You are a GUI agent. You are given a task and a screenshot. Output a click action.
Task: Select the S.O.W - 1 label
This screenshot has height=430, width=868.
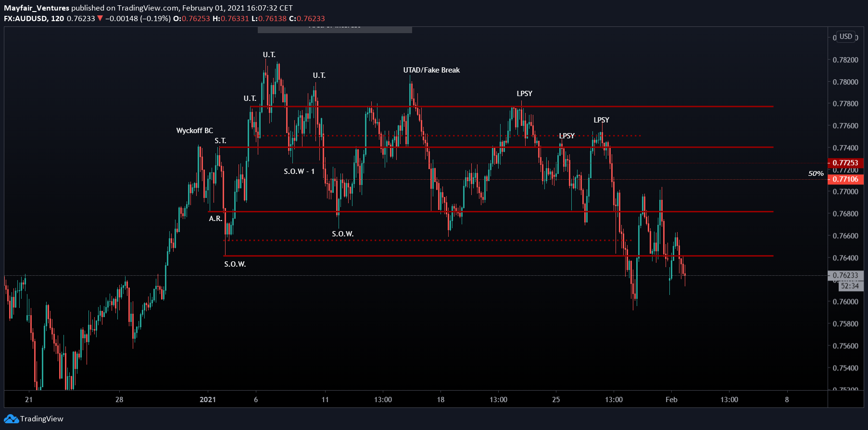click(x=299, y=172)
